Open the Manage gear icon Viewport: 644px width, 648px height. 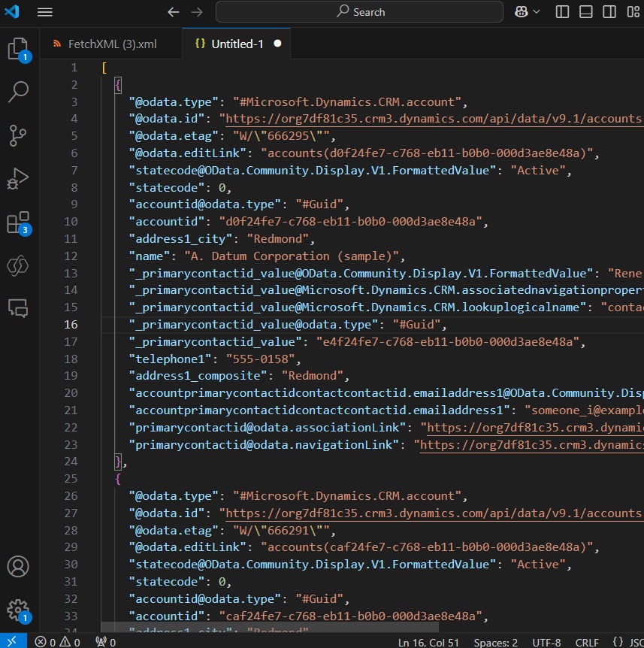pos(18,610)
